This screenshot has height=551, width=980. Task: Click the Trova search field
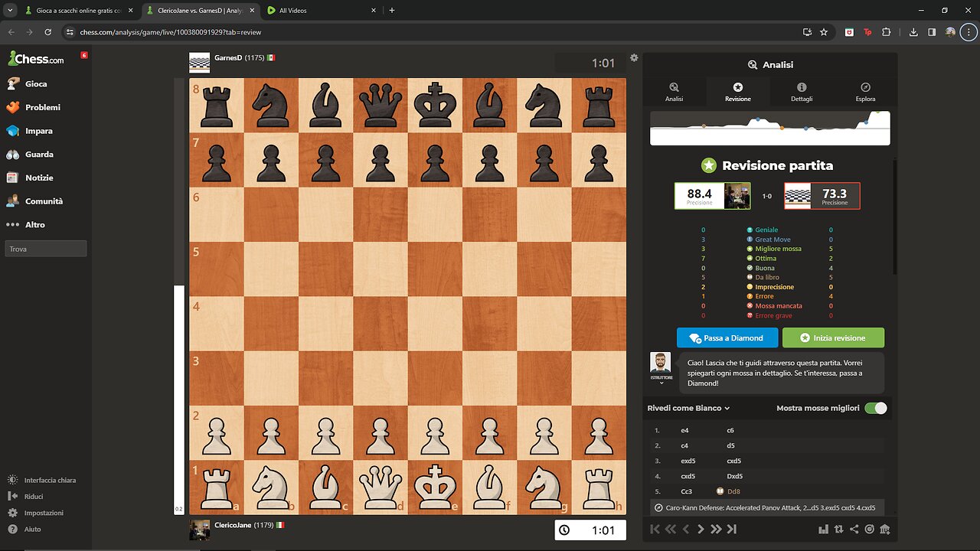click(46, 249)
